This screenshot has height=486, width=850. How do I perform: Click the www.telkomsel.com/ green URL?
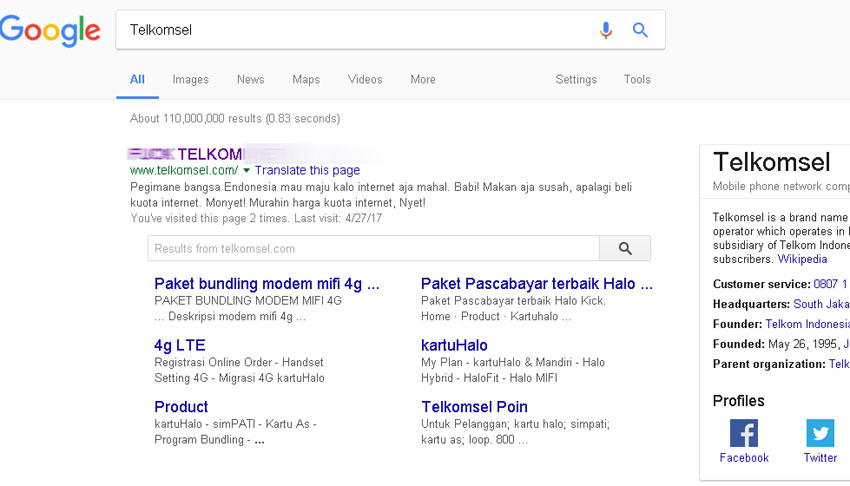184,171
